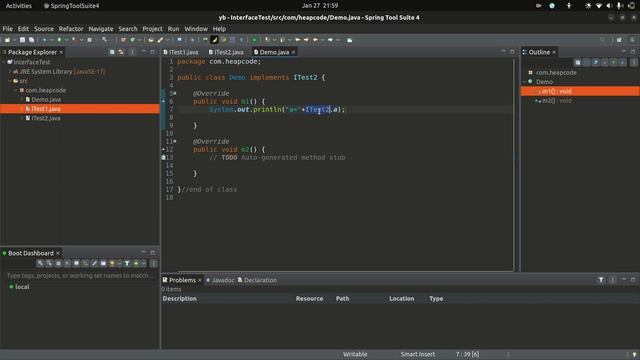Click the Save All icon in main toolbar

31,40
